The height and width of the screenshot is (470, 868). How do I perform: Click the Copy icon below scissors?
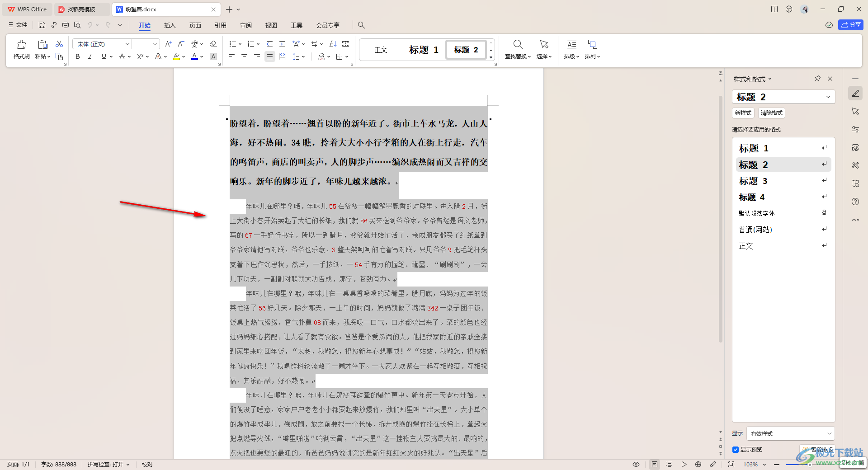pyautogui.click(x=59, y=56)
